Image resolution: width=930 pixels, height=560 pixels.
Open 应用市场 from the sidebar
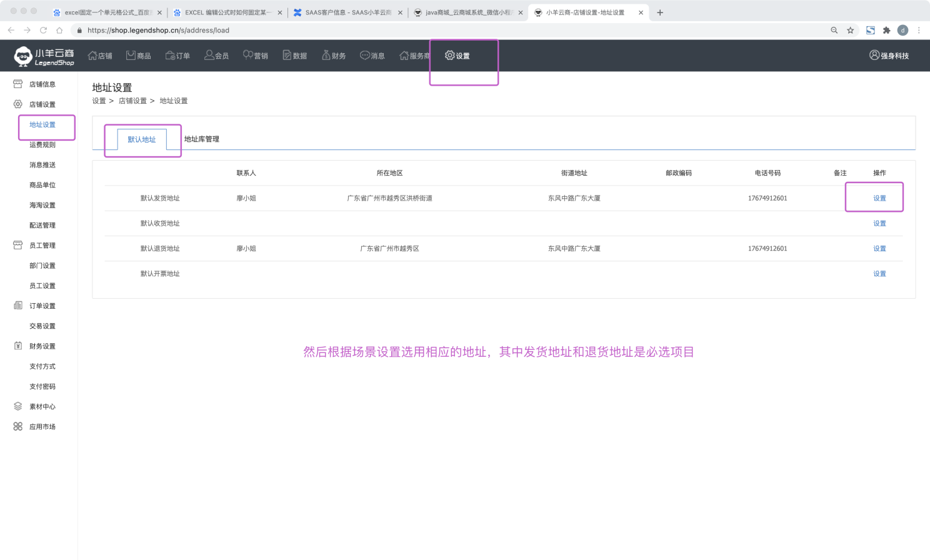coord(42,427)
